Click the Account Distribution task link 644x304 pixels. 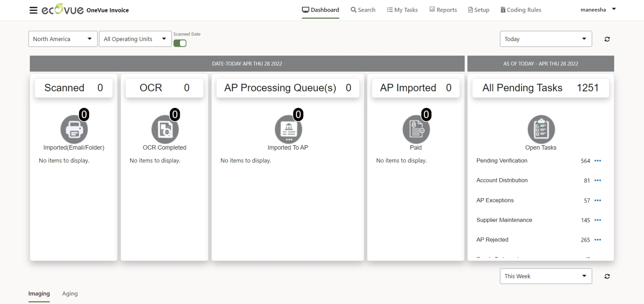tap(502, 180)
